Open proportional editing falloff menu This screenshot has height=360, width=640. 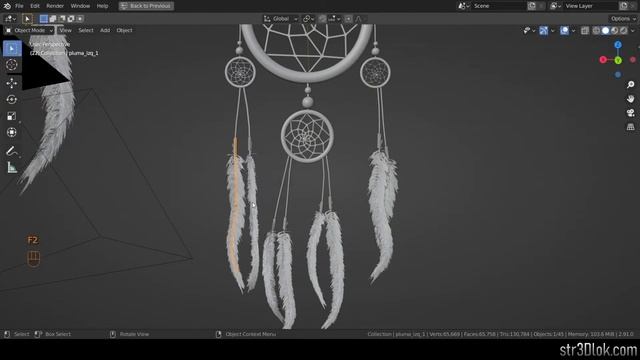(360, 19)
